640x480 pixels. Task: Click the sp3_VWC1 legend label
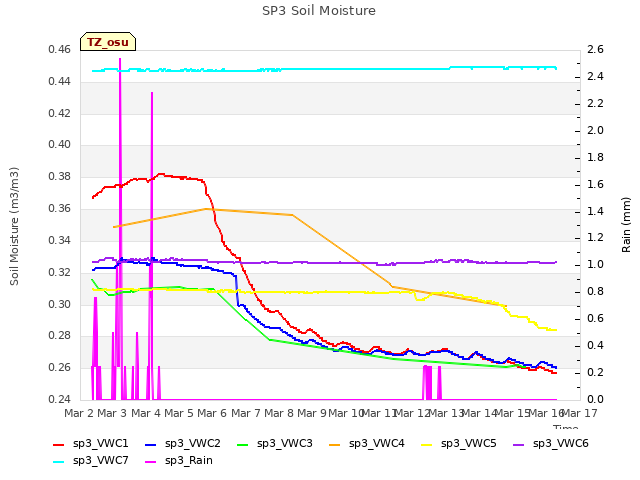tap(100, 444)
